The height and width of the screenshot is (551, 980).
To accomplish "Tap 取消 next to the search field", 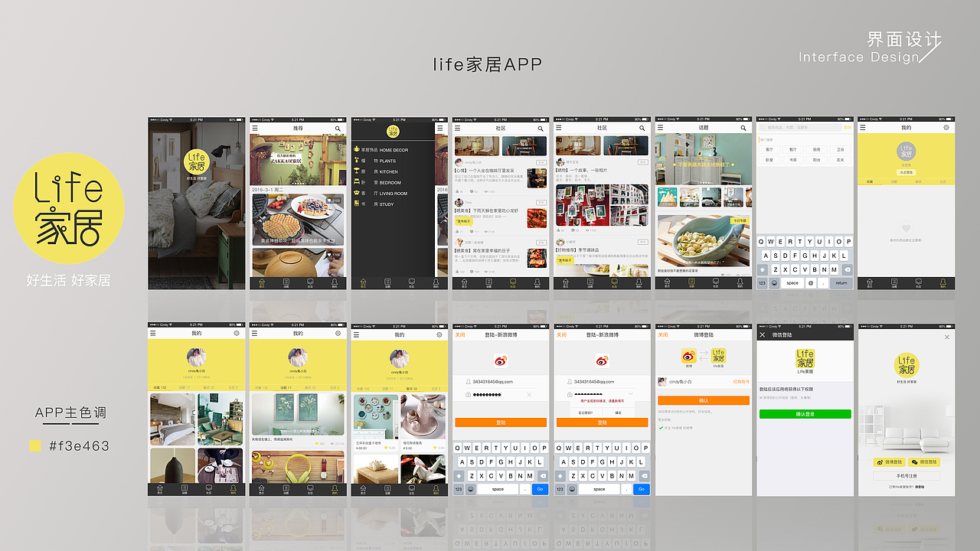I will pyautogui.click(x=848, y=128).
